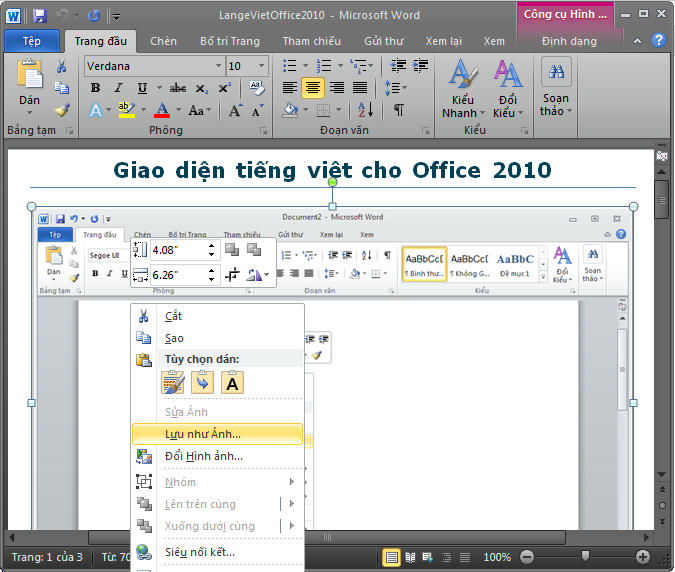
Task: Open the Đổi Kiểu dropdown
Action: pos(508,89)
